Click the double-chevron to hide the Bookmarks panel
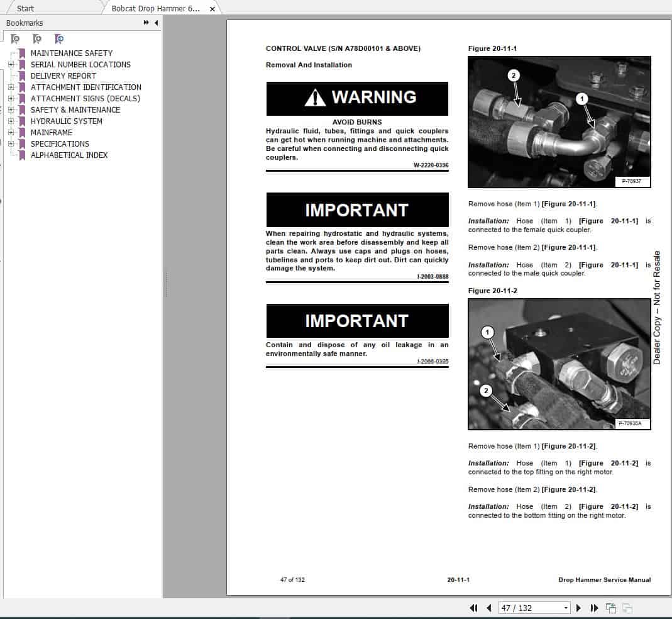Viewport: 672px width, 619px height. (145, 22)
